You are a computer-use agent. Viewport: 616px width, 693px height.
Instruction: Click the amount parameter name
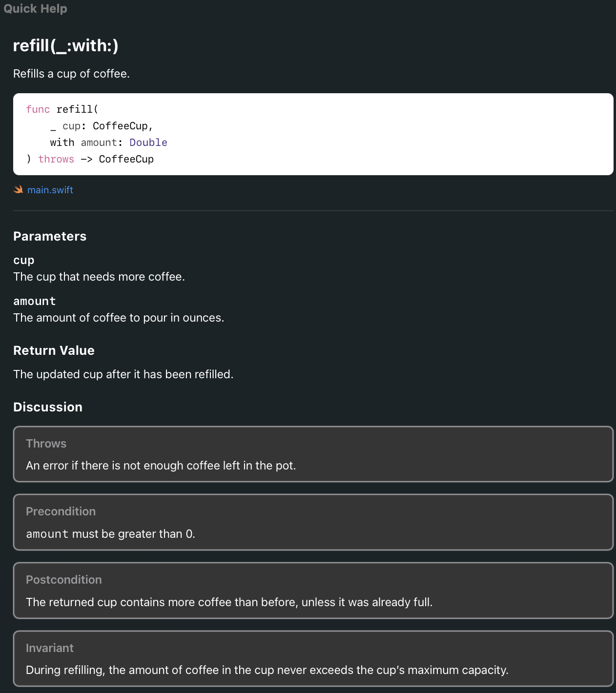coord(35,301)
